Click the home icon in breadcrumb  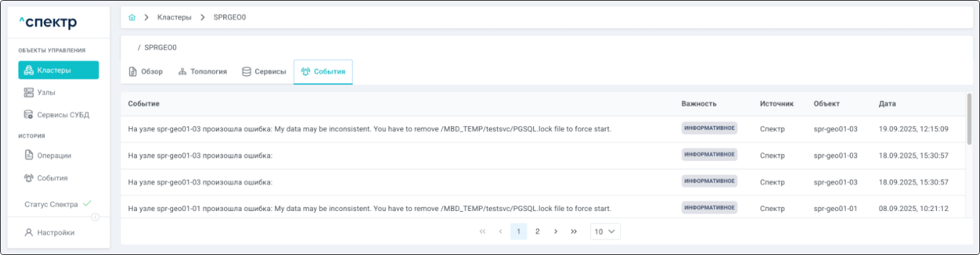coord(131,17)
